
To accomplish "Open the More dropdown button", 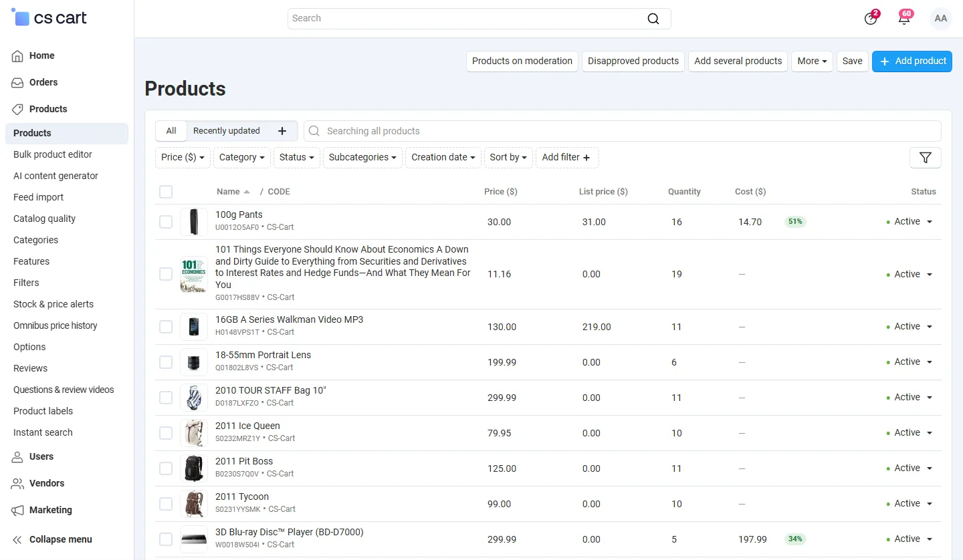I will (813, 61).
